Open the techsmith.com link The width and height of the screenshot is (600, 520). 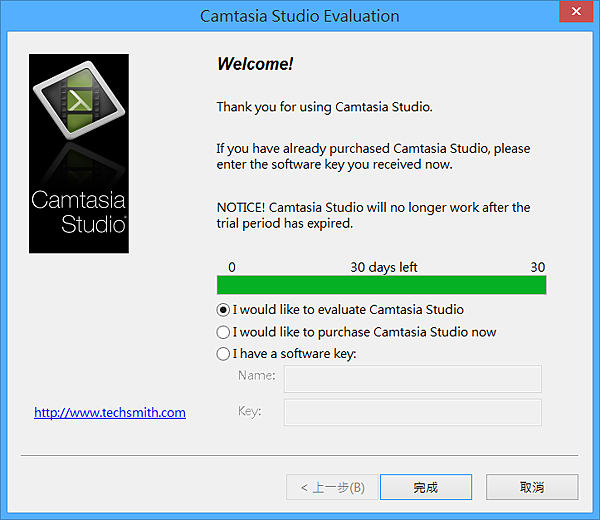(x=110, y=412)
